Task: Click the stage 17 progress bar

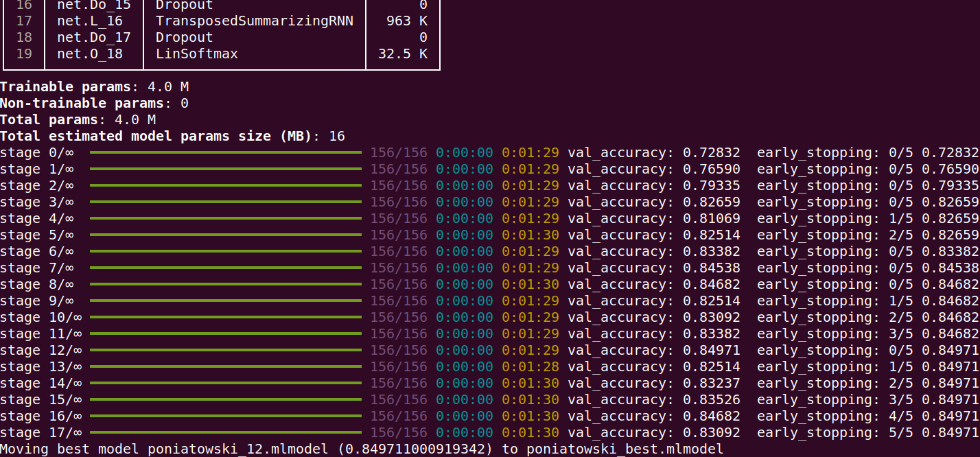Action: click(x=225, y=432)
